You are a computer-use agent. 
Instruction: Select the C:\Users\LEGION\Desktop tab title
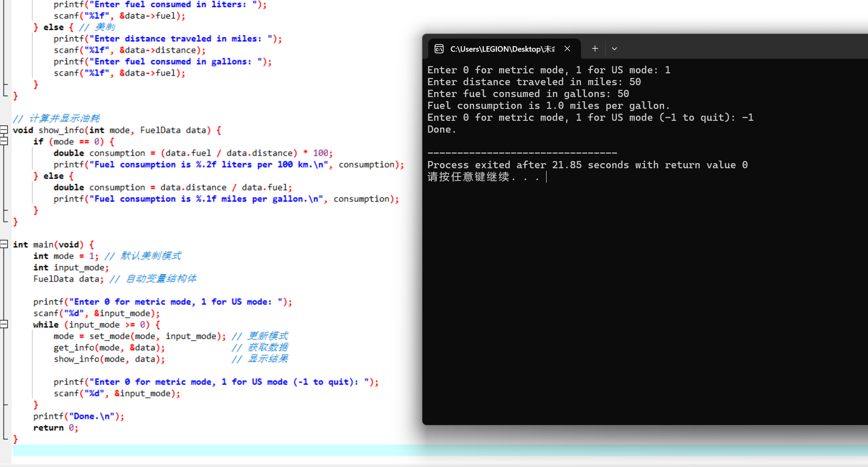point(502,49)
